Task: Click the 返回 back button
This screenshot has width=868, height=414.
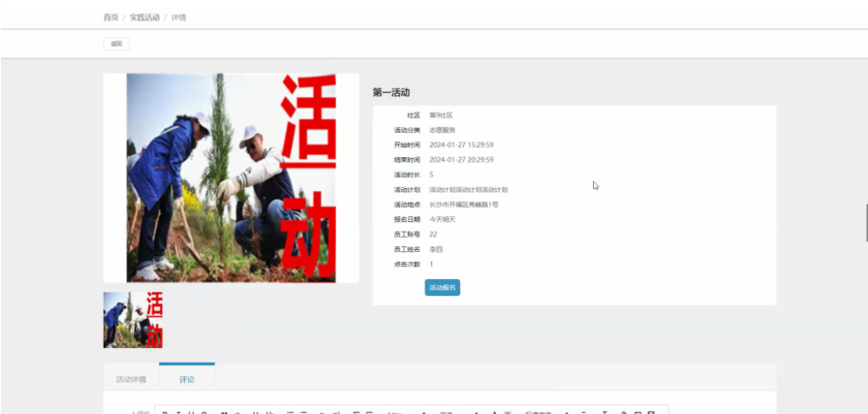Action: 116,44
